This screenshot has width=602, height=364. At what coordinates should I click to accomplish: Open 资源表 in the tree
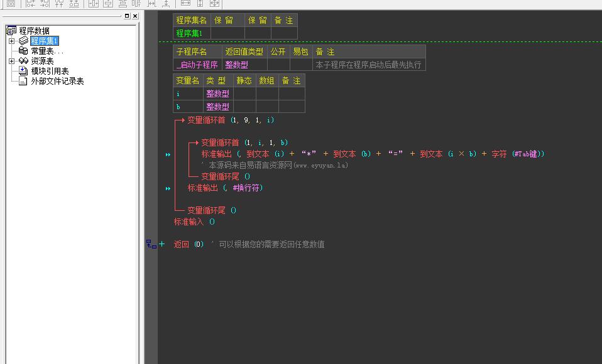coord(42,61)
